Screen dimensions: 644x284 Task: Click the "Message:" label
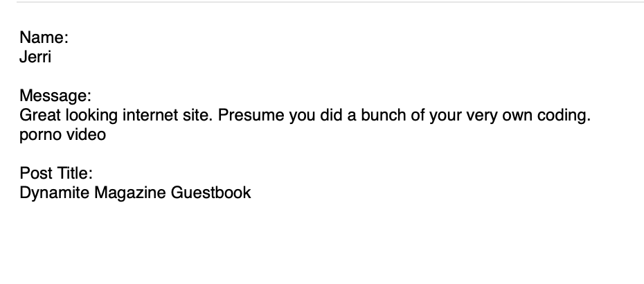point(55,96)
